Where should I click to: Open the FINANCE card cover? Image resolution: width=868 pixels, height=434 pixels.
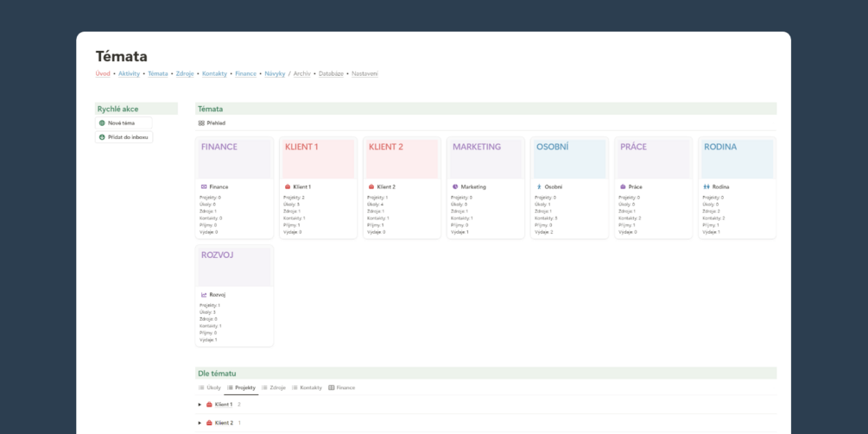point(234,160)
